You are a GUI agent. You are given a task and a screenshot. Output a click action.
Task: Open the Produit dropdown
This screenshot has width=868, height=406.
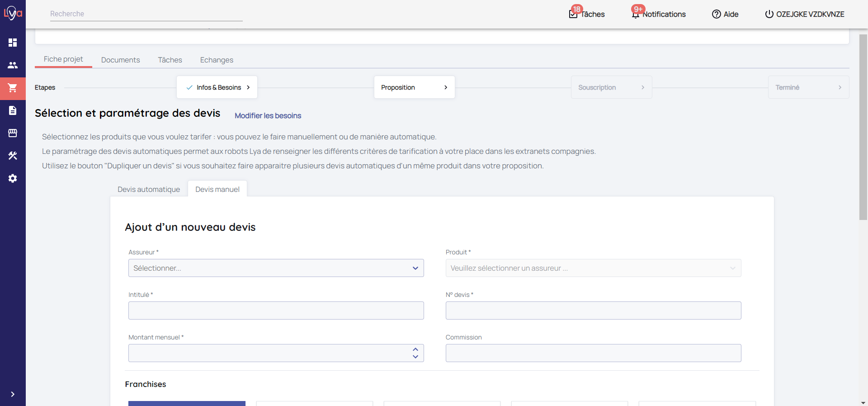pyautogui.click(x=593, y=268)
